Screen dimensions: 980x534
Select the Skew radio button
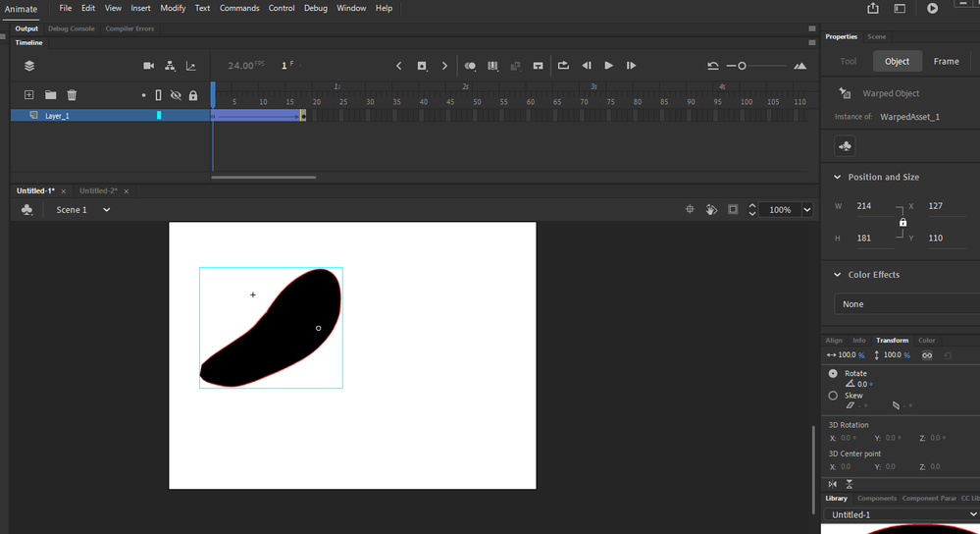(834, 396)
